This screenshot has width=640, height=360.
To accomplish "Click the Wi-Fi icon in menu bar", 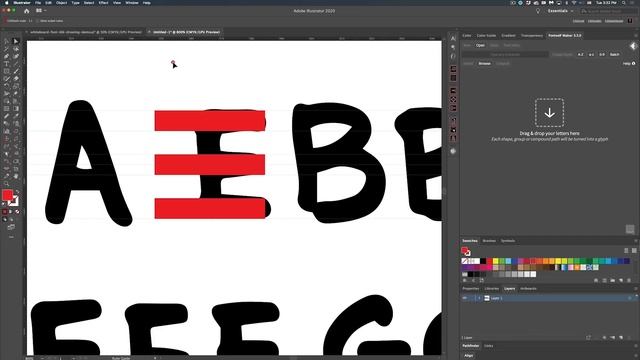I will (x=573, y=3).
